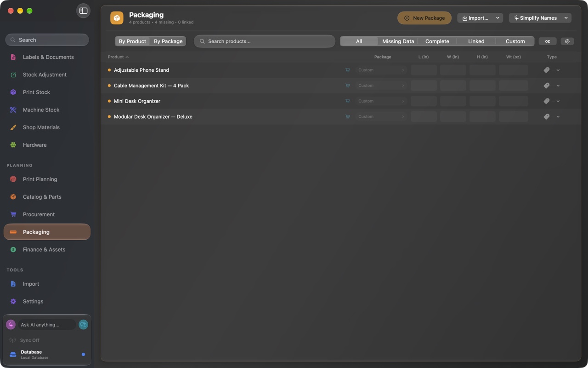The height and width of the screenshot is (368, 588).
Task: Filter products by Missing Data
Action: click(398, 41)
